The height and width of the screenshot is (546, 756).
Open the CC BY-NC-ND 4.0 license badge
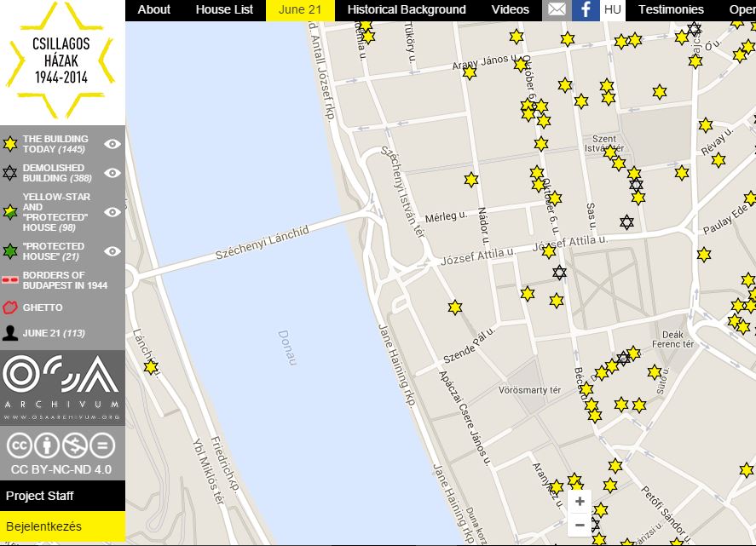pos(61,453)
